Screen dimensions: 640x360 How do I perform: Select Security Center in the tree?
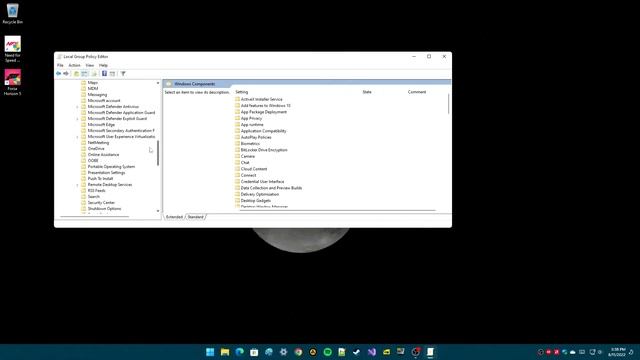pos(101,202)
